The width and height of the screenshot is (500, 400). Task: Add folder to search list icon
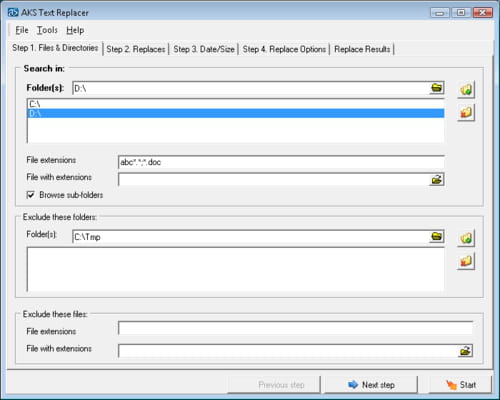tap(466, 89)
